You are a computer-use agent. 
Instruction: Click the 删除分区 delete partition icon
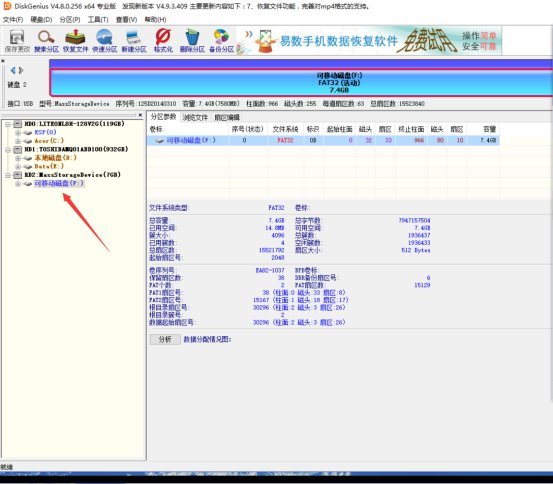(x=192, y=41)
